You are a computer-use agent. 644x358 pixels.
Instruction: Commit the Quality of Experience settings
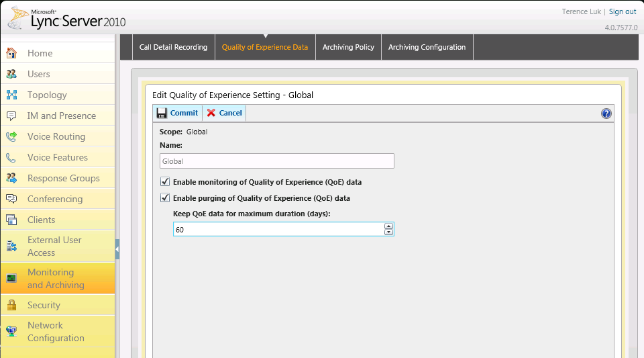coord(178,113)
